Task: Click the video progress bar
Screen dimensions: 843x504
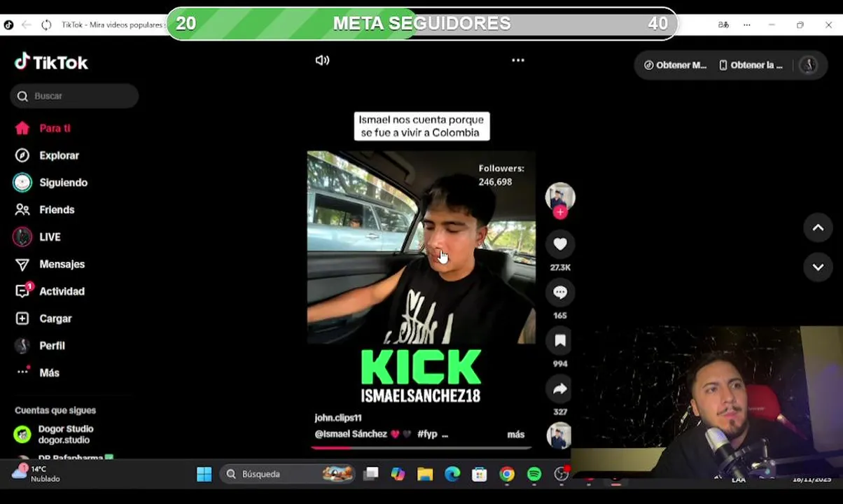Action: point(421,448)
